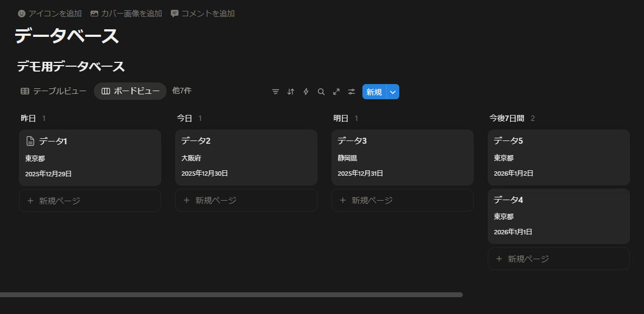This screenshot has height=314, width=644.
Task: Switch to the テーブルビュー tab
Action: (x=53, y=91)
